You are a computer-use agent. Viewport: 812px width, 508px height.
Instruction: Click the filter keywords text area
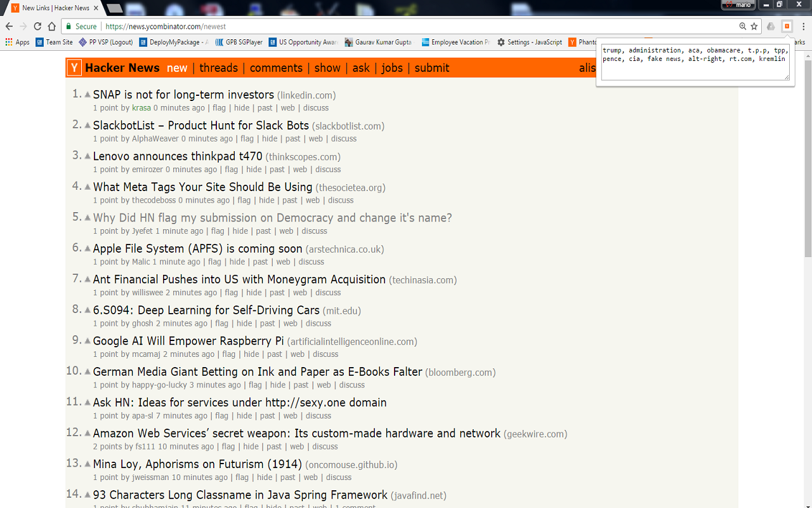pyautogui.click(x=696, y=62)
